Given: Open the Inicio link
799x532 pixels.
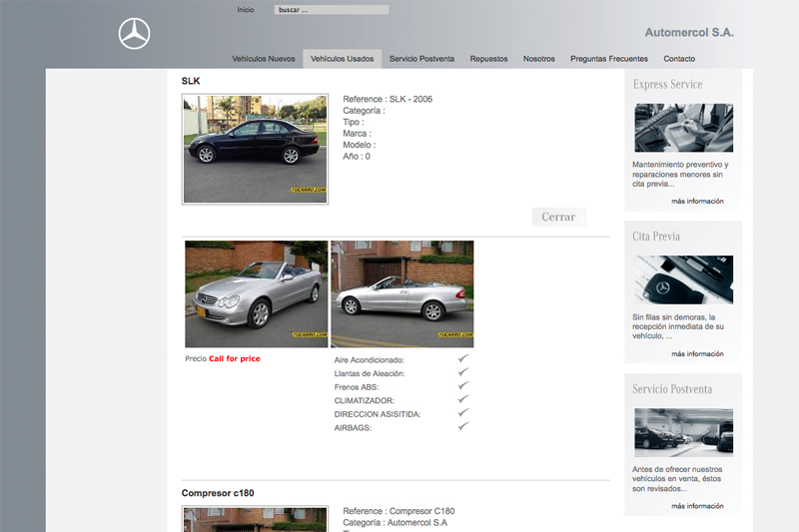Looking at the screenshot, I should tap(245, 10).
